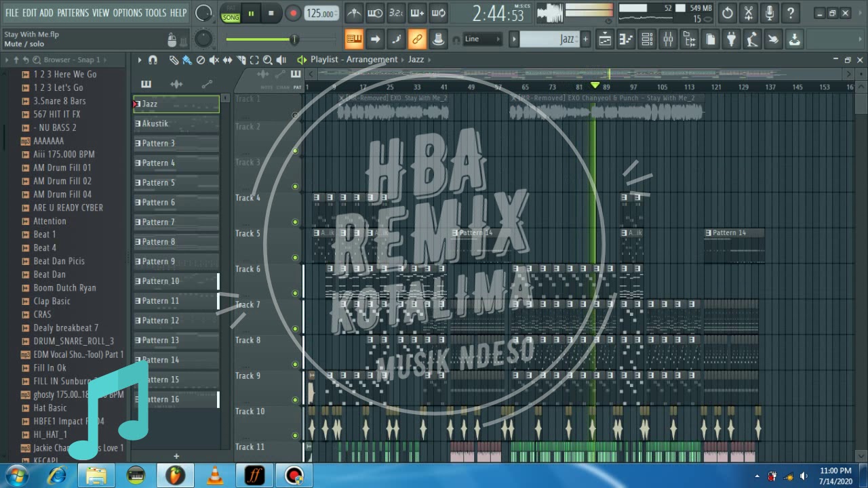
Task: Toggle the Browser view icon
Action: tap(689, 39)
